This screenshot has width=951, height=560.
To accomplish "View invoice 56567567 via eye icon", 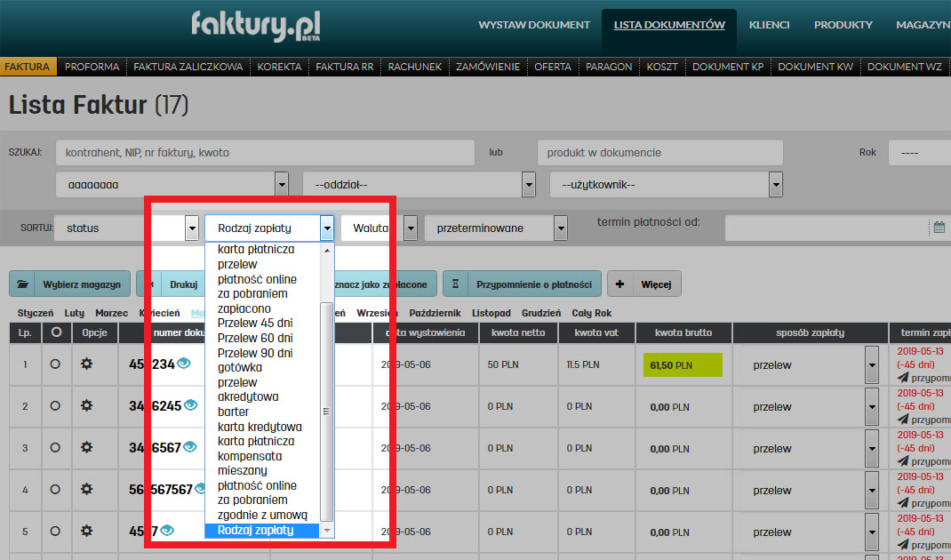I will pos(202,489).
